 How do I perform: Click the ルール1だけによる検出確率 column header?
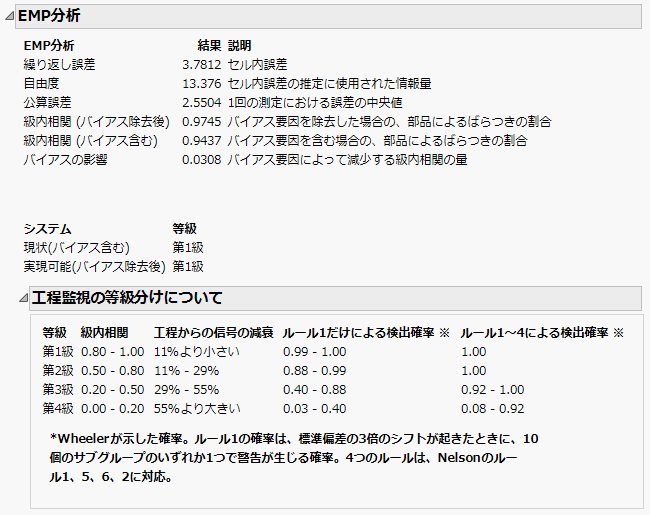pyautogui.click(x=366, y=333)
